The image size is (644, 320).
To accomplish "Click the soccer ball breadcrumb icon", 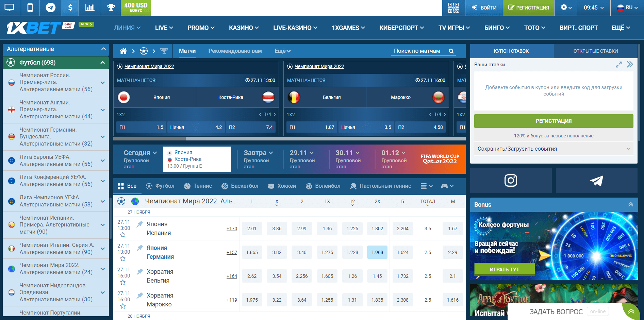I will pyautogui.click(x=144, y=51).
